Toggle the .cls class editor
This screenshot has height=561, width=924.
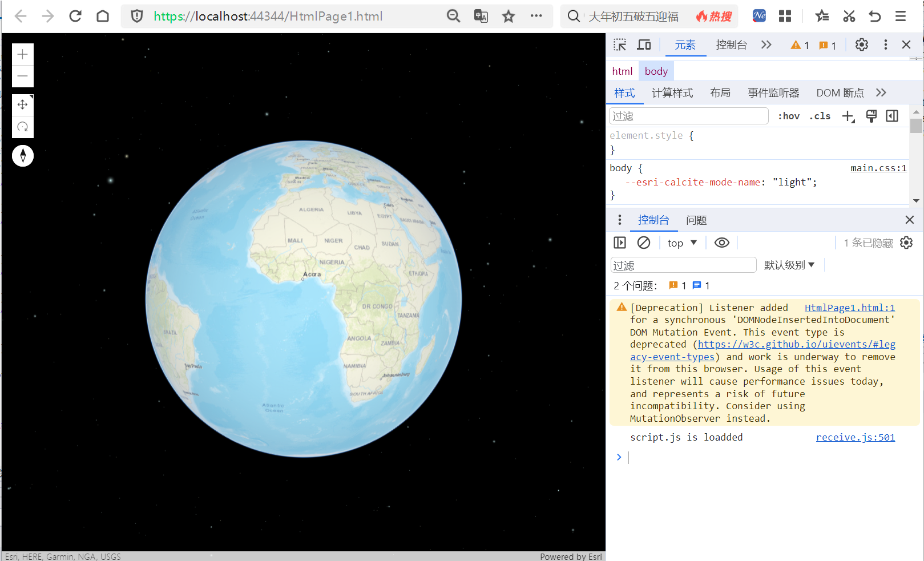click(x=820, y=116)
